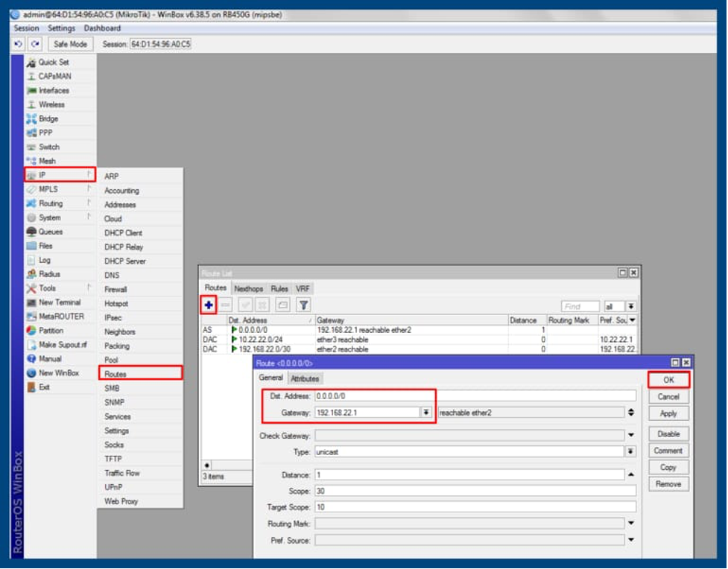This screenshot has height=569, width=728.
Task: Open Partition in the sidebar
Action: coord(60,331)
